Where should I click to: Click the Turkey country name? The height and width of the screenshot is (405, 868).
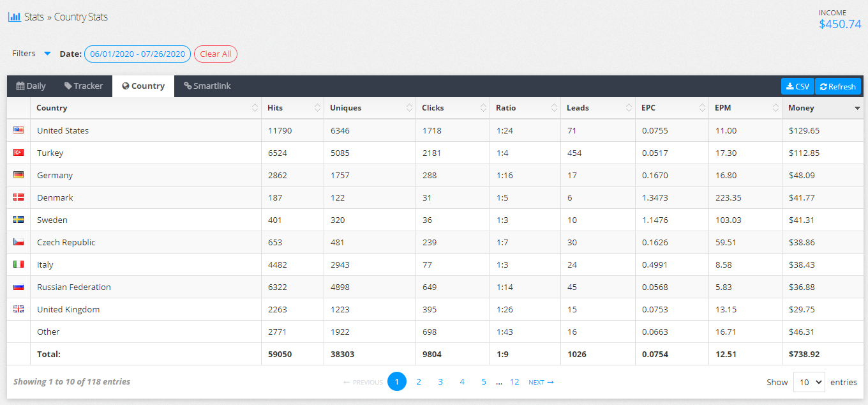[x=50, y=153]
